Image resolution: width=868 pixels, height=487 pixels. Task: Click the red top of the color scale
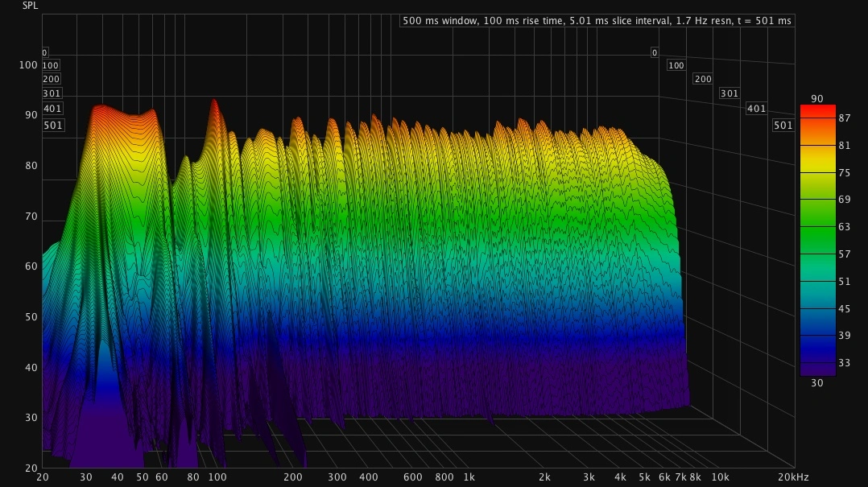[x=817, y=109]
